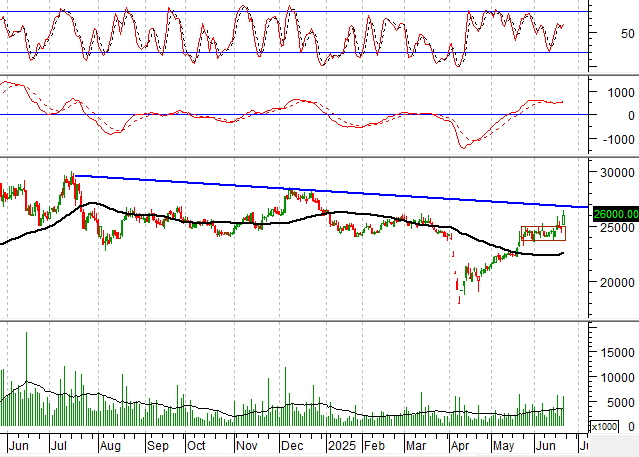Screen dimensions: 639x457
Task: Click the Sep month label
Action: point(158,444)
